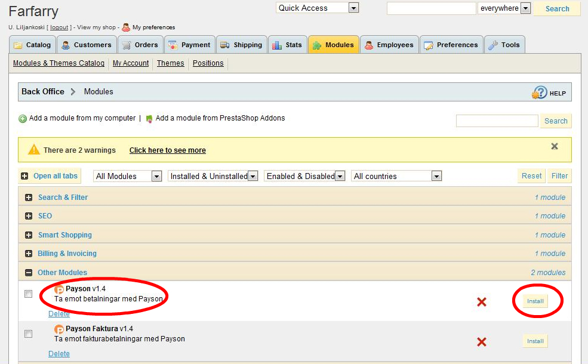Open the Tools tab

click(x=504, y=45)
